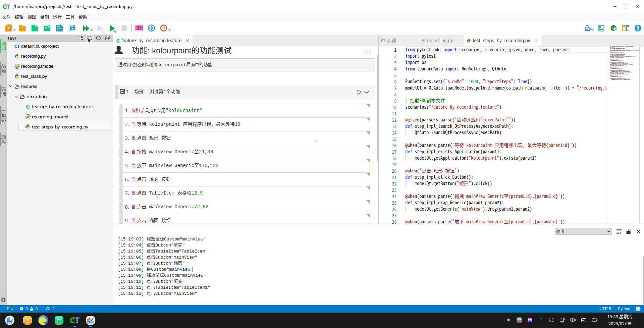Open the search icon in the taskbar
Screen dimensions: 644x328
(x=551, y=320)
